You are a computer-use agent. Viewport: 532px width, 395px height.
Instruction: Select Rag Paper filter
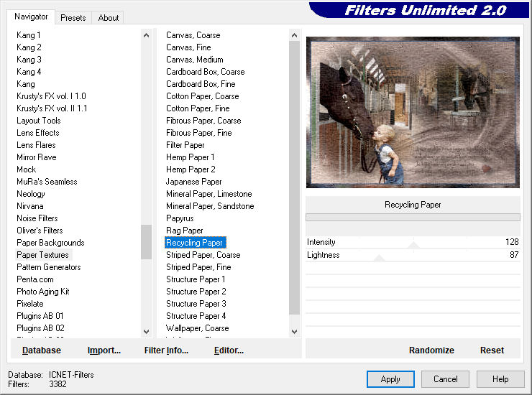click(185, 231)
